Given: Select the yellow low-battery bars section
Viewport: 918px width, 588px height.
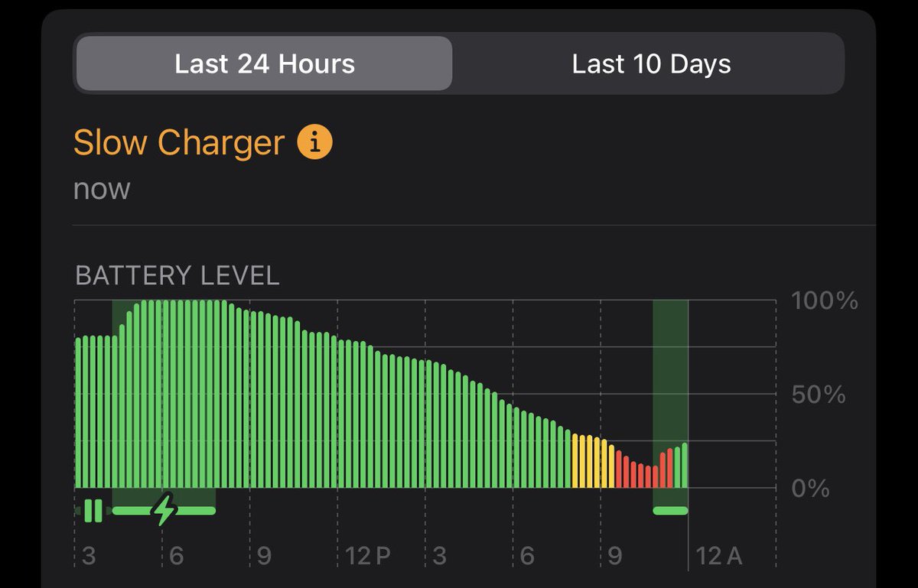Looking at the screenshot, I should (x=593, y=460).
